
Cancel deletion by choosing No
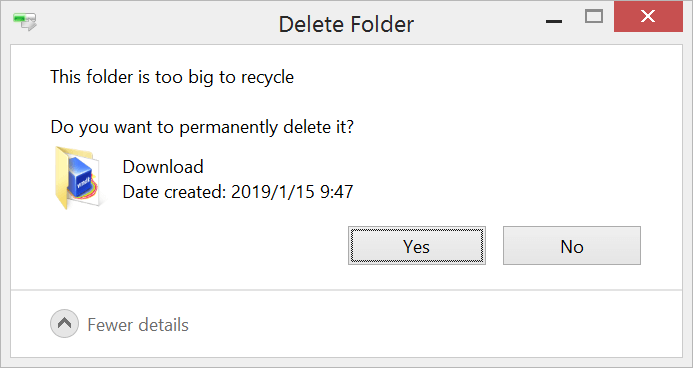pyautogui.click(x=571, y=246)
